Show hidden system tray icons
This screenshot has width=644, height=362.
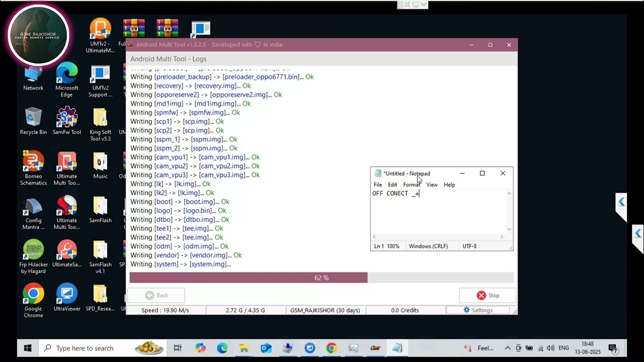(x=508, y=348)
